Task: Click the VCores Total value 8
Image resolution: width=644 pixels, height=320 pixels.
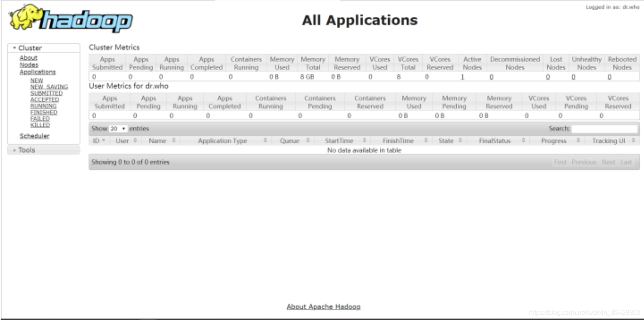Action: [399, 77]
